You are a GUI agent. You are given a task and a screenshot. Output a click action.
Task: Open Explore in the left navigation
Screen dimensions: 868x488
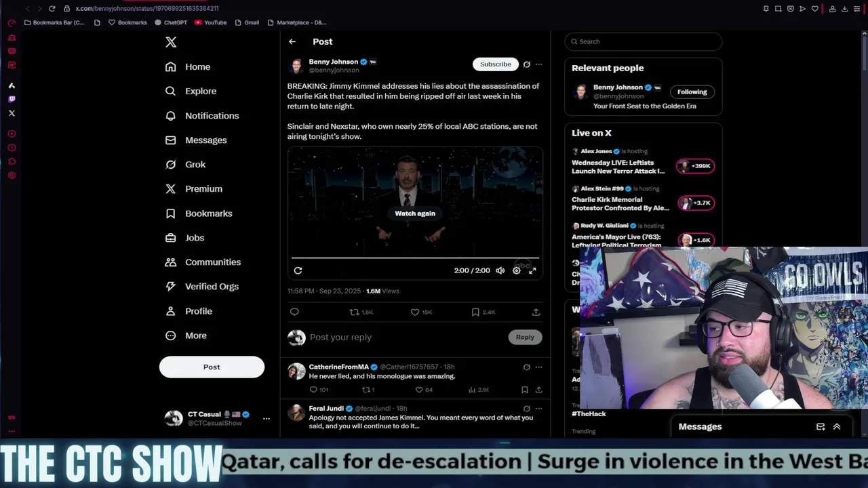pyautogui.click(x=191, y=91)
